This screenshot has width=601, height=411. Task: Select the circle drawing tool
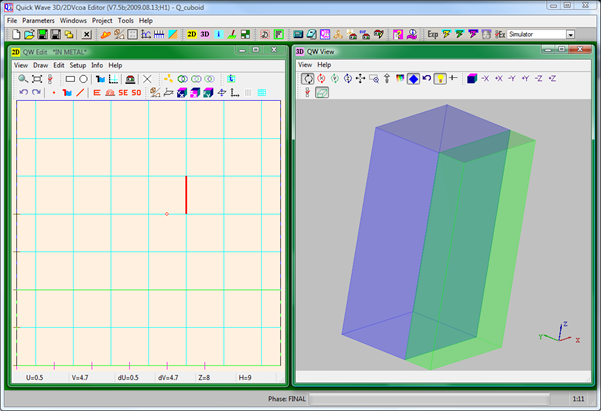click(x=84, y=78)
